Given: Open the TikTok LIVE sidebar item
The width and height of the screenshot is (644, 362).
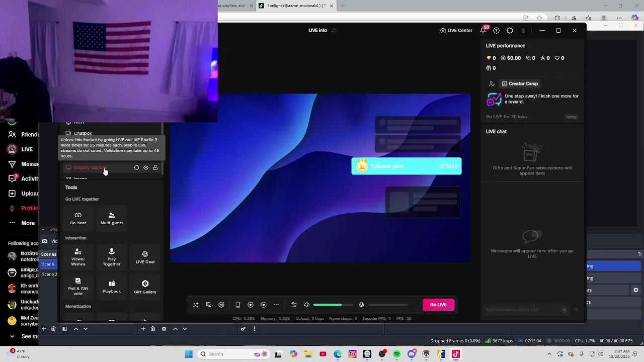Looking at the screenshot, I should tap(20, 149).
